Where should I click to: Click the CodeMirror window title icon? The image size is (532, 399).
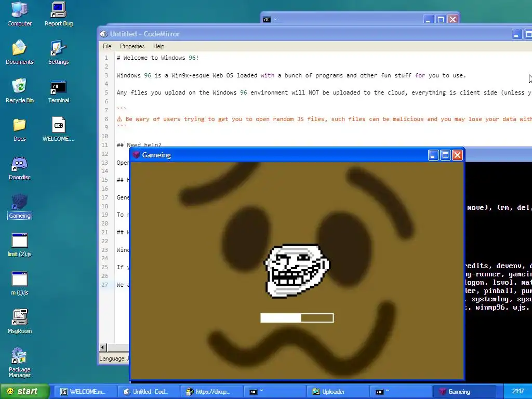[x=104, y=34]
